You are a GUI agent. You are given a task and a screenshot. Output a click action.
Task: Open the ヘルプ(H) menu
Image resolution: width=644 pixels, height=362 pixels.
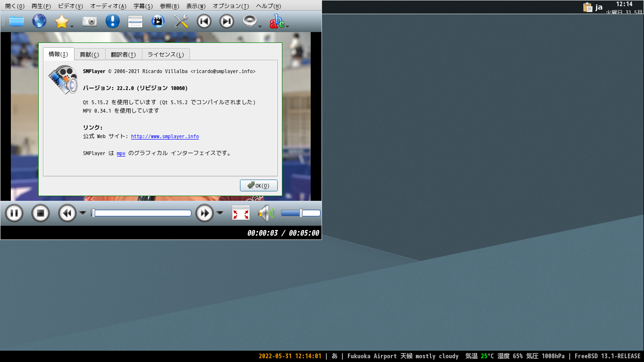click(x=268, y=6)
